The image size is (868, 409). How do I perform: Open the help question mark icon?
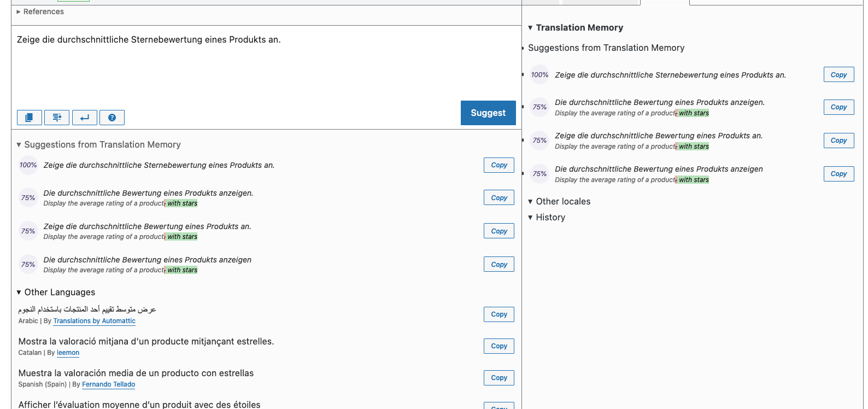112,118
